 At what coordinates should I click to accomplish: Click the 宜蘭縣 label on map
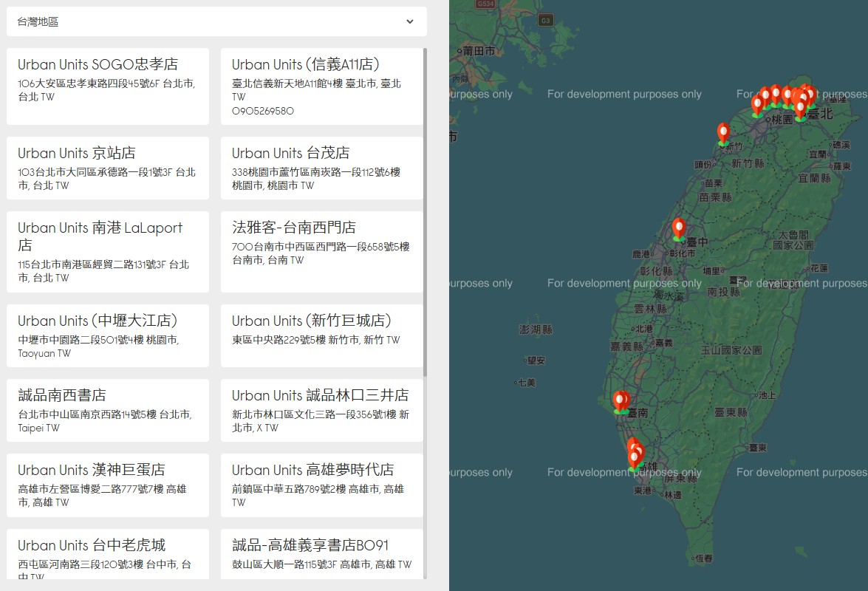click(x=814, y=178)
